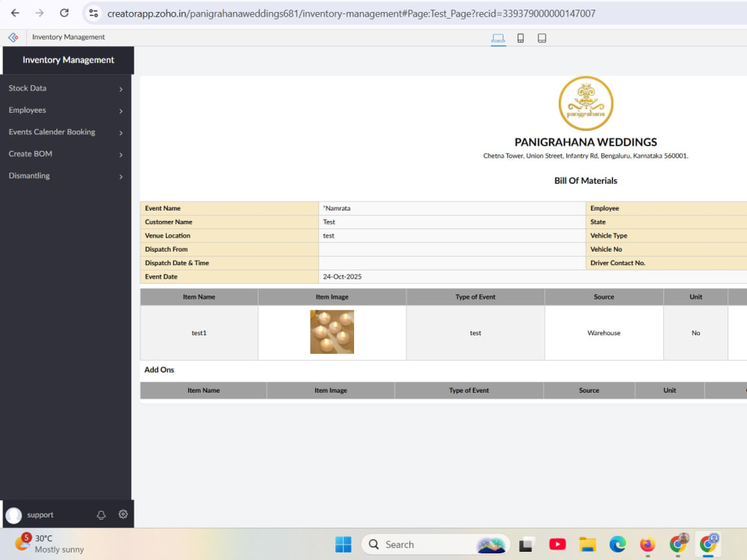Go back with the browser back arrow
The image size is (747, 560).
(x=15, y=13)
